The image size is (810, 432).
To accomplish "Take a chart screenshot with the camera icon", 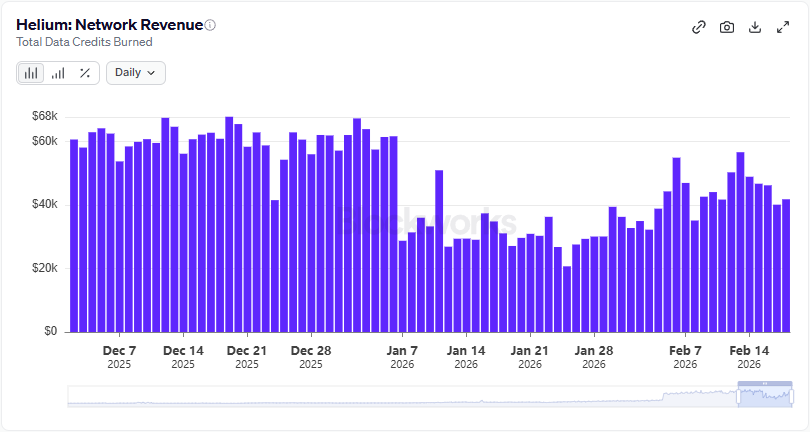I will [727, 27].
